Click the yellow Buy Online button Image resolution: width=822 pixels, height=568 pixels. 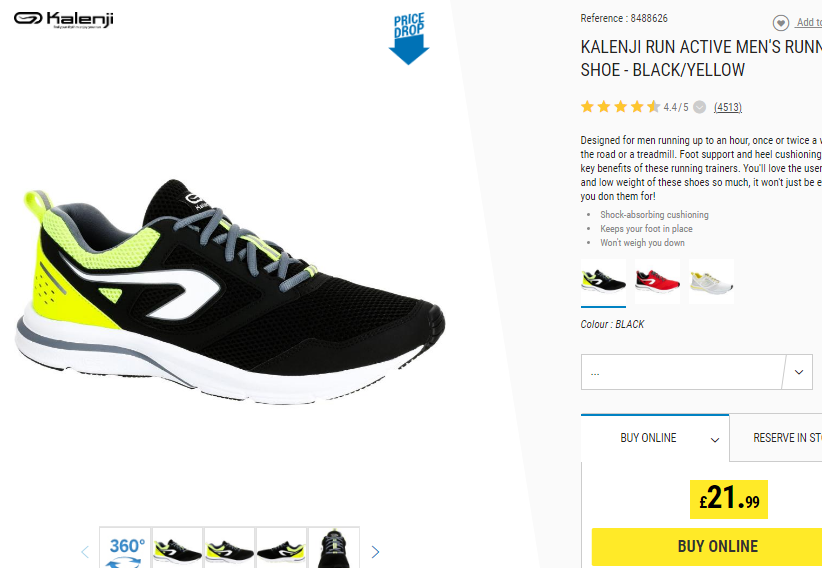tap(707, 546)
